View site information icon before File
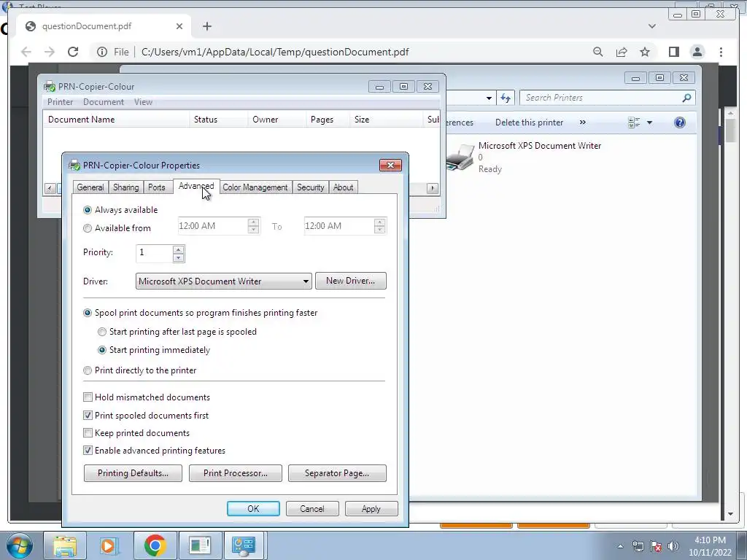This screenshot has height=560, width=747. pyautogui.click(x=102, y=52)
